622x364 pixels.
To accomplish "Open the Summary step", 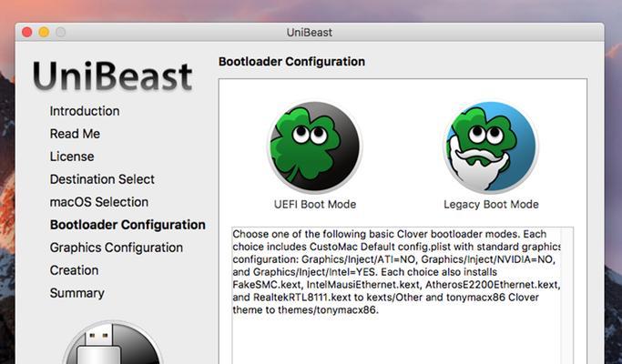I will 77,293.
